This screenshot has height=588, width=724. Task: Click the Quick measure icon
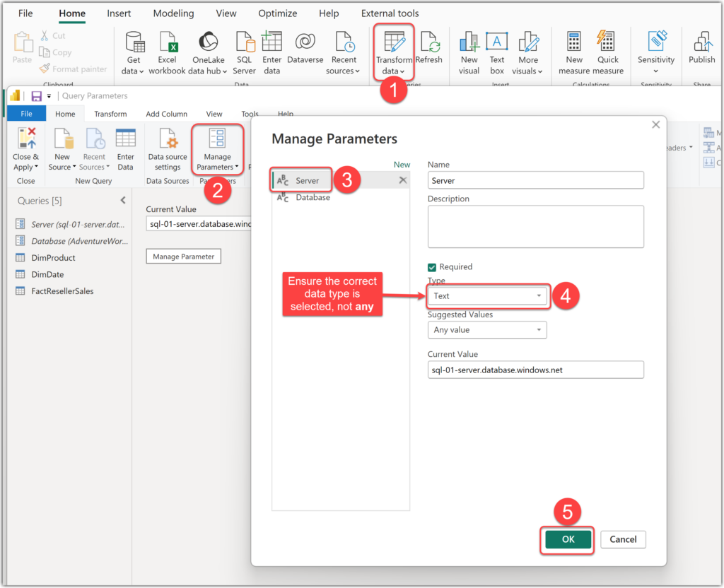tap(606, 42)
